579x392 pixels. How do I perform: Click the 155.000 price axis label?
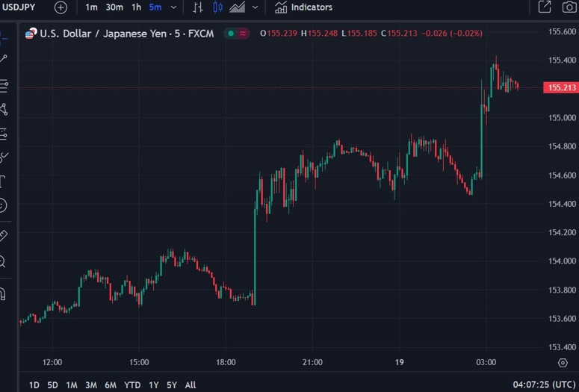[562, 118]
